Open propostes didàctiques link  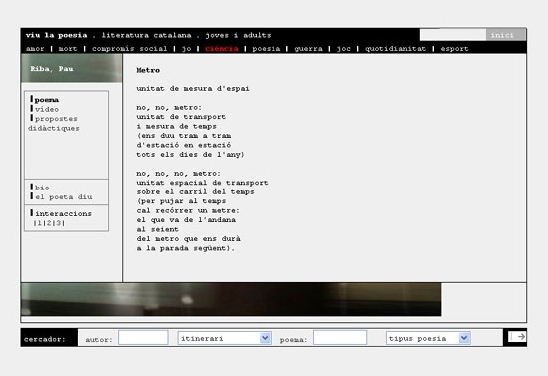53,123
